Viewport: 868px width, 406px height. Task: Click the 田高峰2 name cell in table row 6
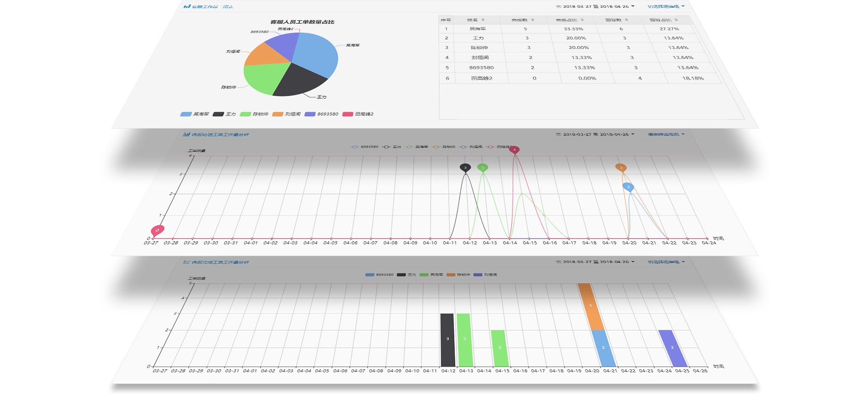click(x=481, y=78)
